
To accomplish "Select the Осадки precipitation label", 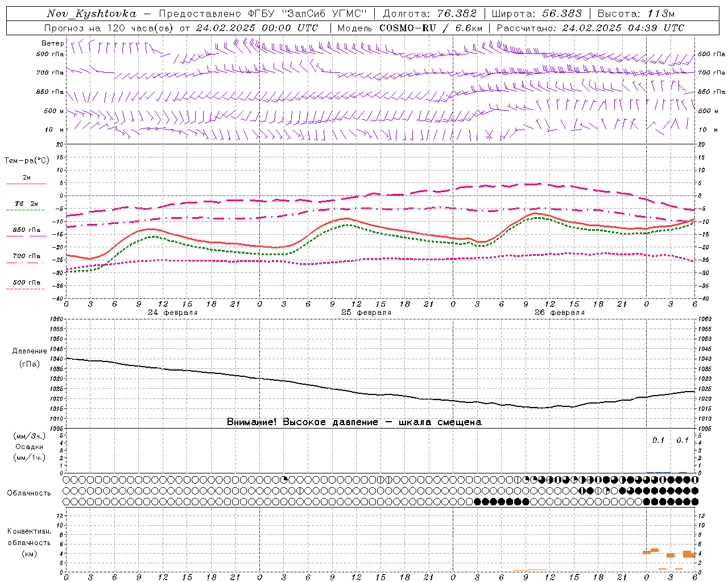I will pyautogui.click(x=30, y=447).
